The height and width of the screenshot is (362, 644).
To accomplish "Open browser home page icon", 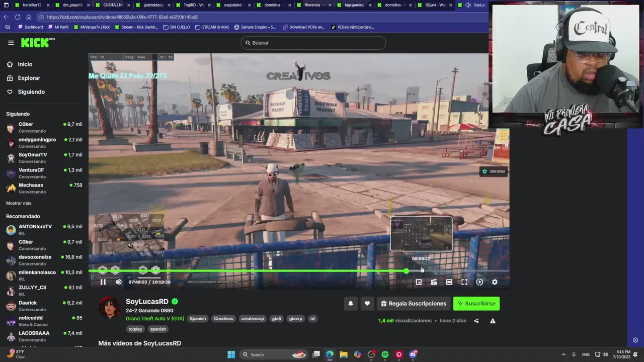I will point(29,17).
